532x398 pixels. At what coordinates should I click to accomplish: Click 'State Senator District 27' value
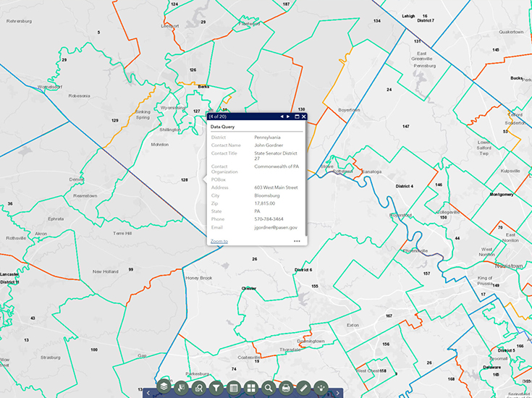pos(276,156)
